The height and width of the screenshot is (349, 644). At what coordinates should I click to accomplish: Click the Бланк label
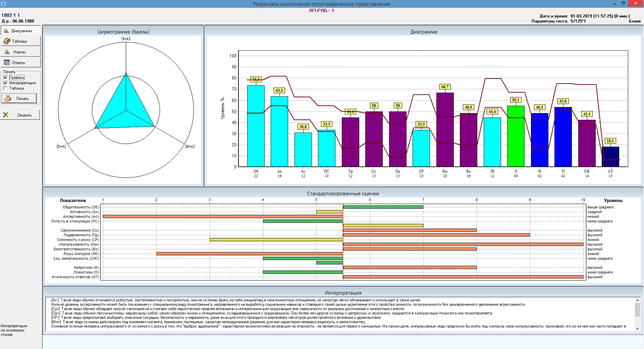(635, 21)
